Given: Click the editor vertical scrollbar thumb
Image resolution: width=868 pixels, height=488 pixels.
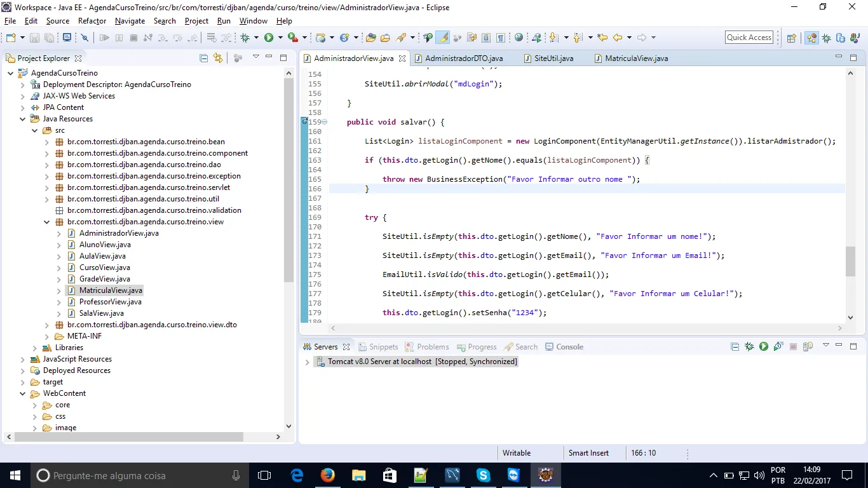Looking at the screenshot, I should (850, 261).
